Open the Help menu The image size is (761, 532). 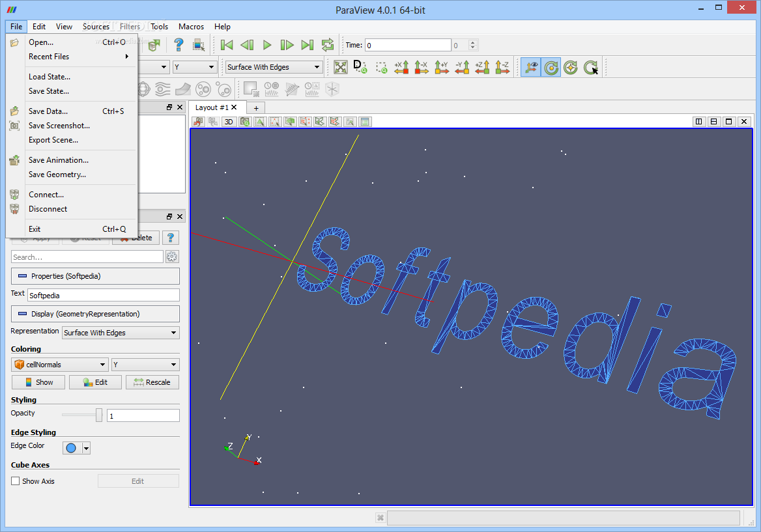222,27
